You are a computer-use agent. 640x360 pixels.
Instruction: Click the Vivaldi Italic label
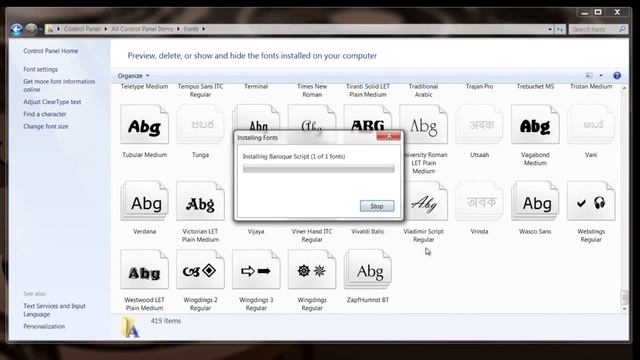[368, 231]
